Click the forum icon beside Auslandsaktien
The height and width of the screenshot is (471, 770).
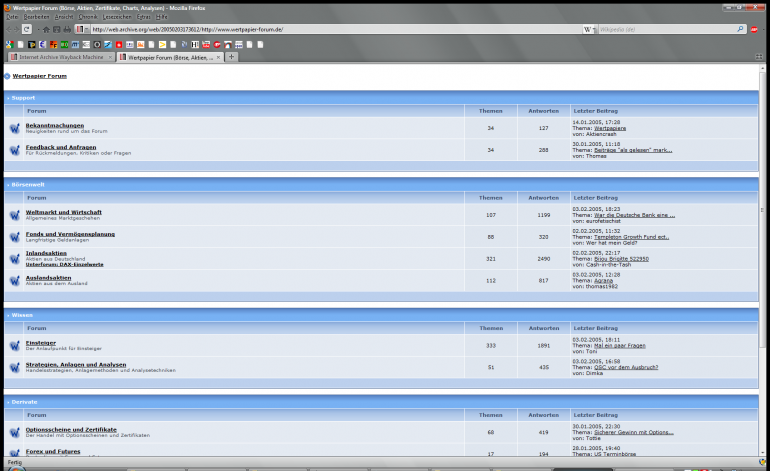click(x=15, y=280)
